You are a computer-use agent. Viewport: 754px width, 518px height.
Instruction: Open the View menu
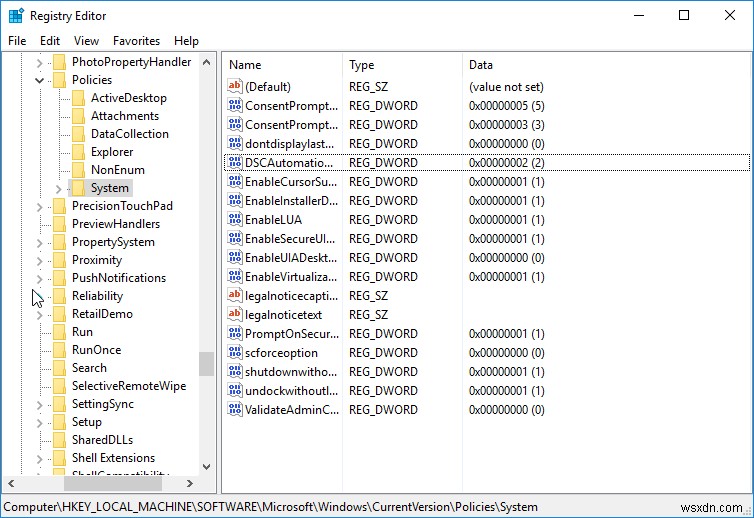(x=87, y=41)
